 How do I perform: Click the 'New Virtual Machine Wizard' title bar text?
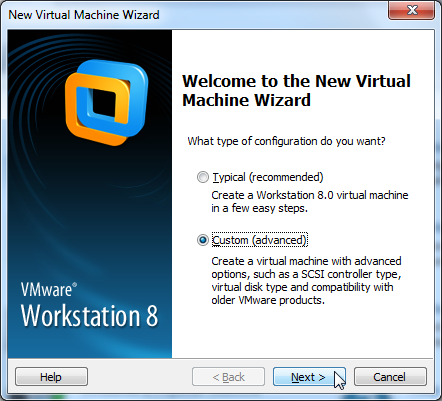coord(84,15)
